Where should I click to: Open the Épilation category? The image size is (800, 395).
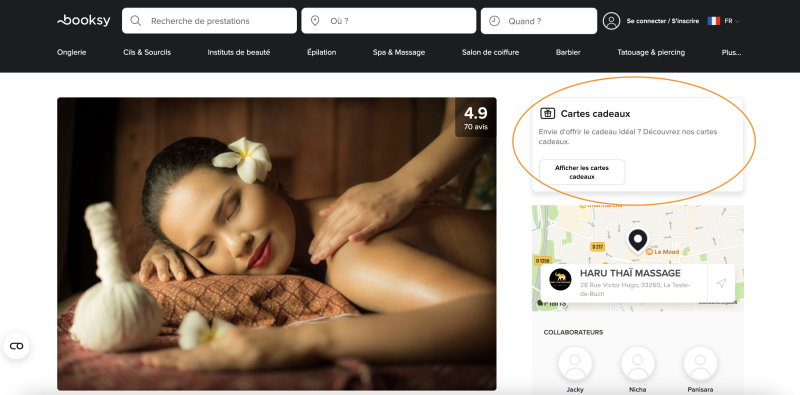321,52
